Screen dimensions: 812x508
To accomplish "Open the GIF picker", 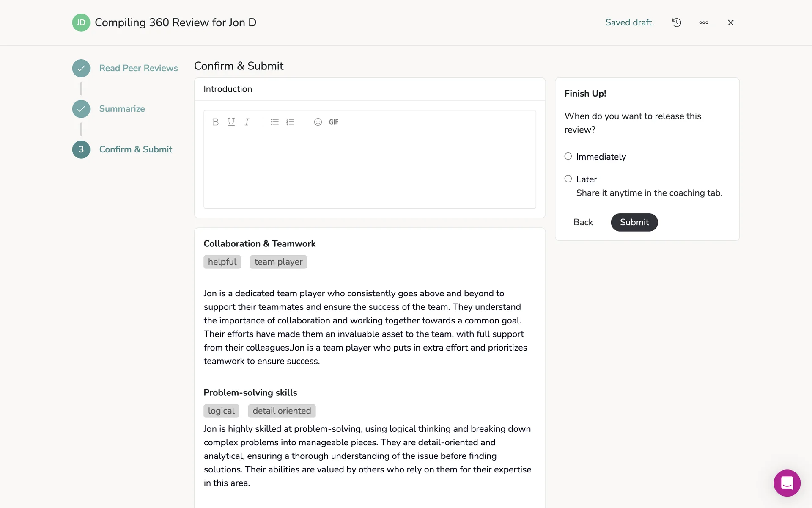I will (x=334, y=122).
